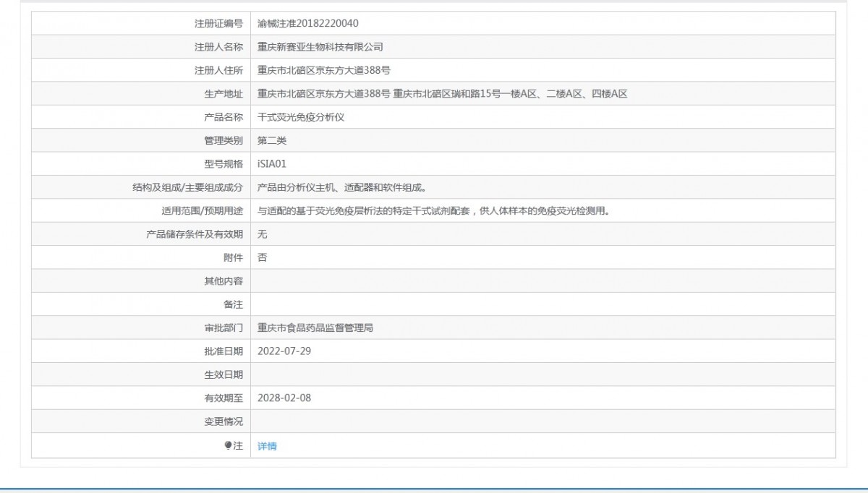The image size is (868, 493).
Task: Click the 注册证编号 label
Action: pyautogui.click(x=219, y=24)
